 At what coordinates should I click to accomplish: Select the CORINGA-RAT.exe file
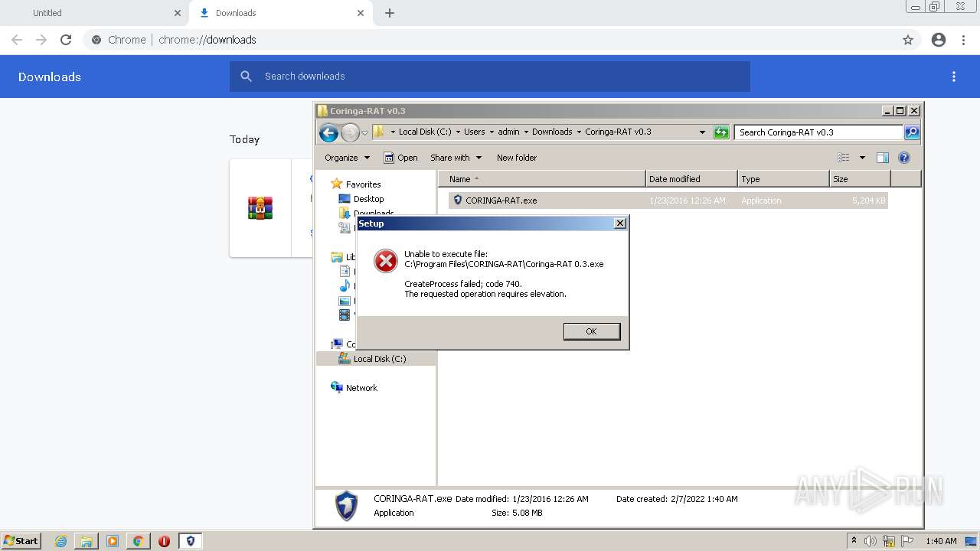pos(668,201)
